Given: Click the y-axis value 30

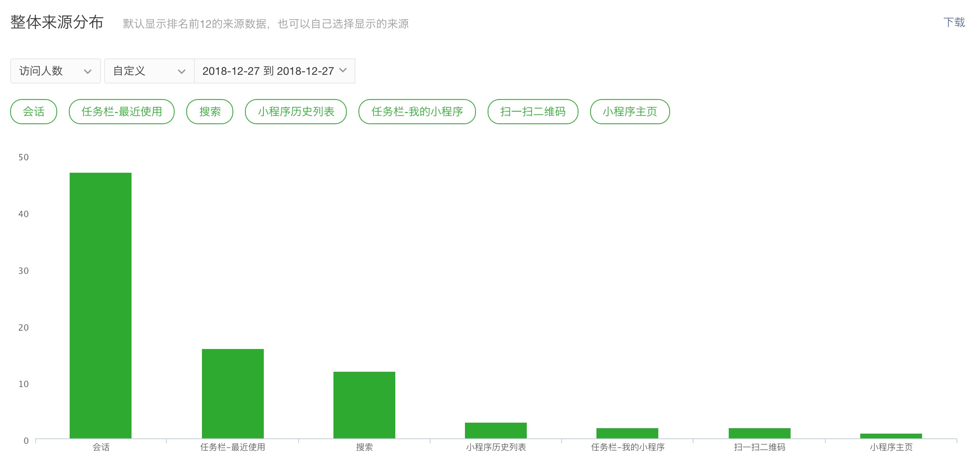Looking at the screenshot, I should pyautogui.click(x=23, y=271).
